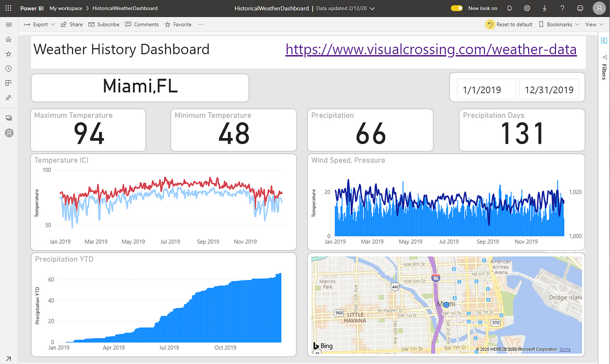Click the Get data arrow at the sidebar bottom
610x364 pixels.
pyautogui.click(x=8, y=358)
